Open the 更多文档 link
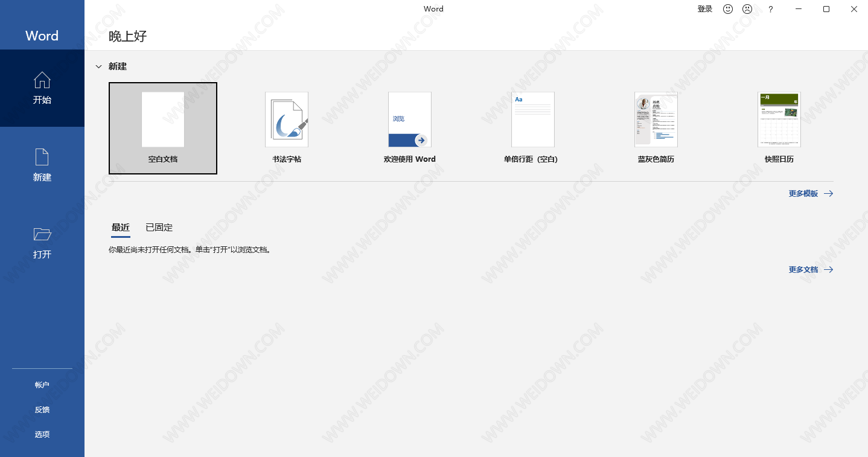This screenshot has width=868, height=457. coord(811,270)
